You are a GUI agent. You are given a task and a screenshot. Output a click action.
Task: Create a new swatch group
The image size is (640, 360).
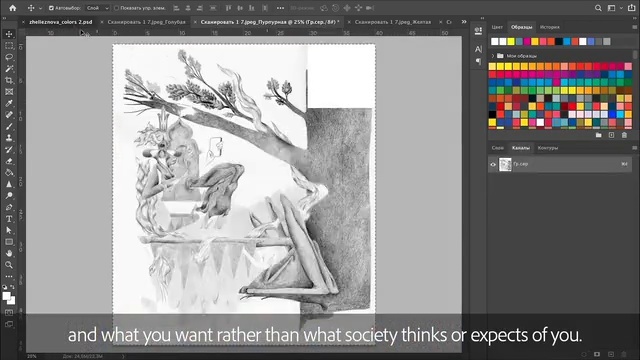tap(598, 135)
